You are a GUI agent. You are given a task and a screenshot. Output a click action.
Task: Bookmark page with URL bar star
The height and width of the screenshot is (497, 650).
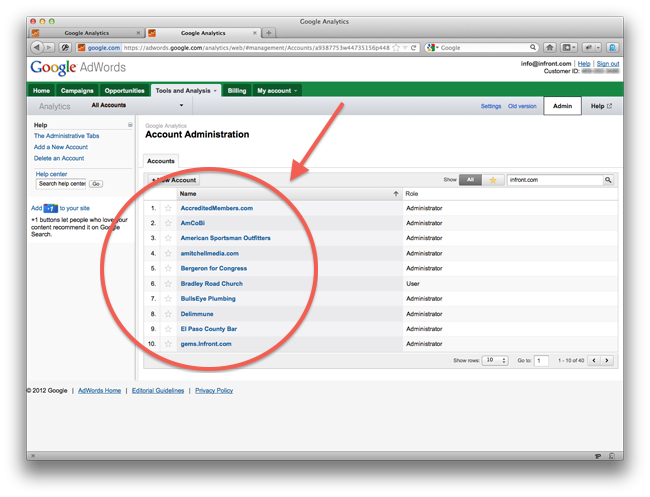(396, 48)
